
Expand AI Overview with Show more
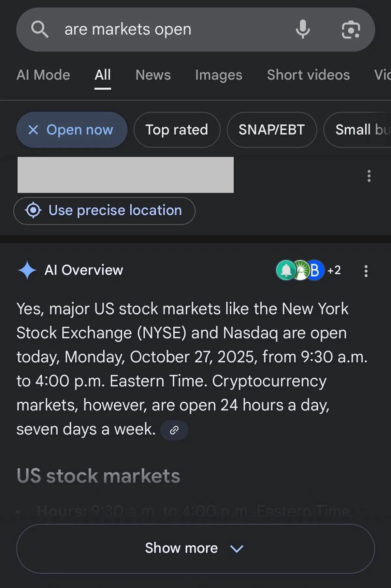pyautogui.click(x=195, y=548)
